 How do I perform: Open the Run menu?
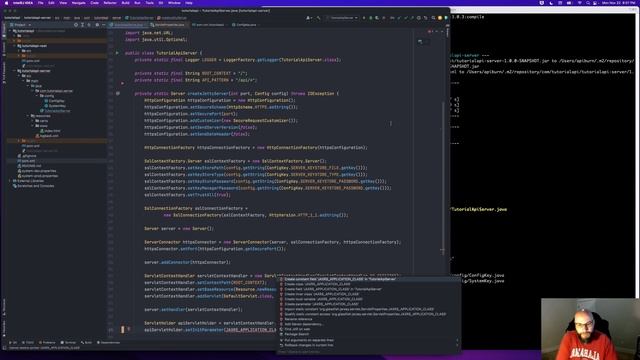(137, 3)
